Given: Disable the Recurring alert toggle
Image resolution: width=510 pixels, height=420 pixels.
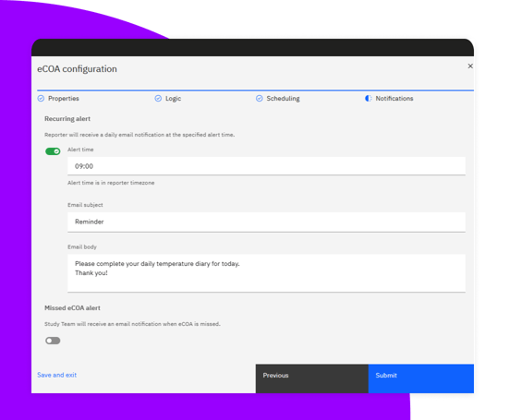Looking at the screenshot, I should tap(53, 151).
